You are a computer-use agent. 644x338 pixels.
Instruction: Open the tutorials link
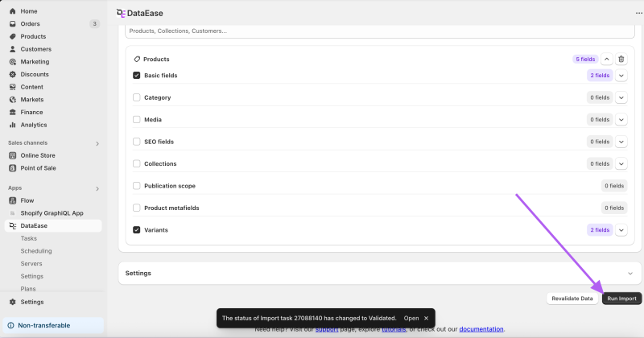click(394, 329)
